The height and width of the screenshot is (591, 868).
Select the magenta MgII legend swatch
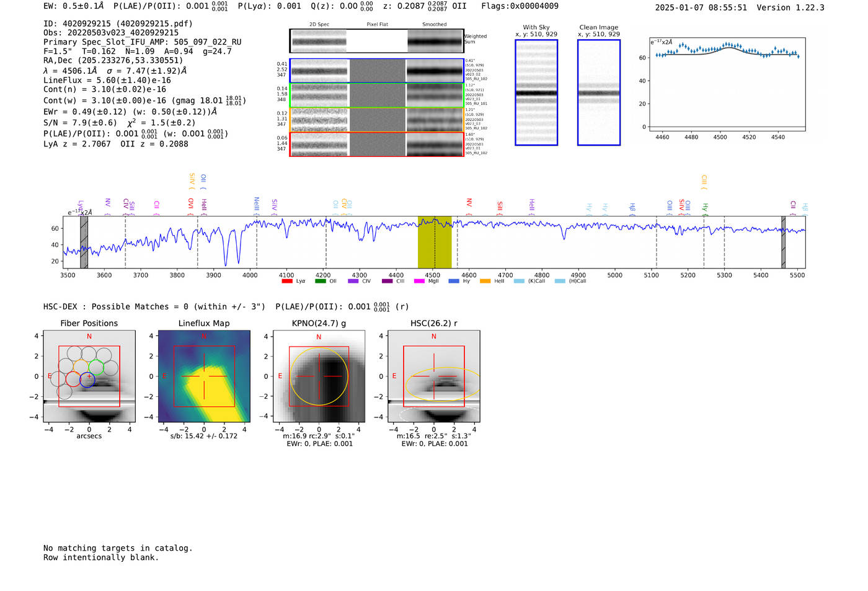(x=419, y=281)
